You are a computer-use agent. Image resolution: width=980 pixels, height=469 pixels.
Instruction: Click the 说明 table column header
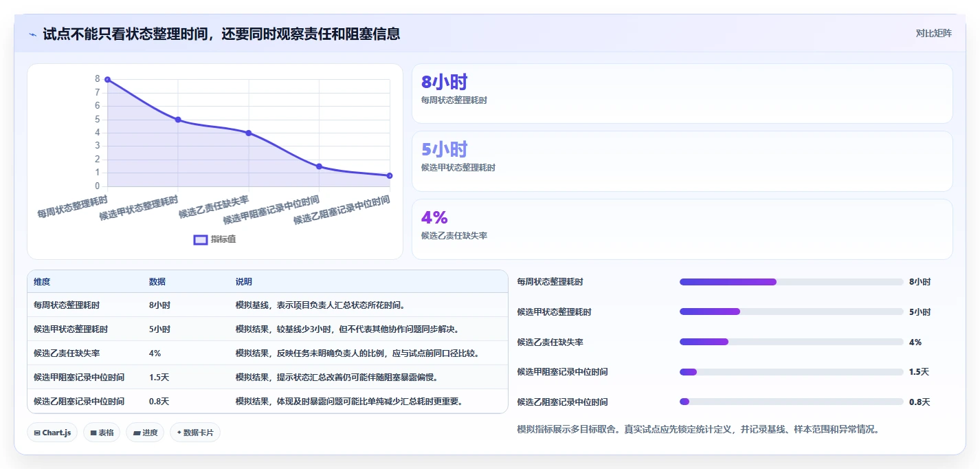coord(244,282)
